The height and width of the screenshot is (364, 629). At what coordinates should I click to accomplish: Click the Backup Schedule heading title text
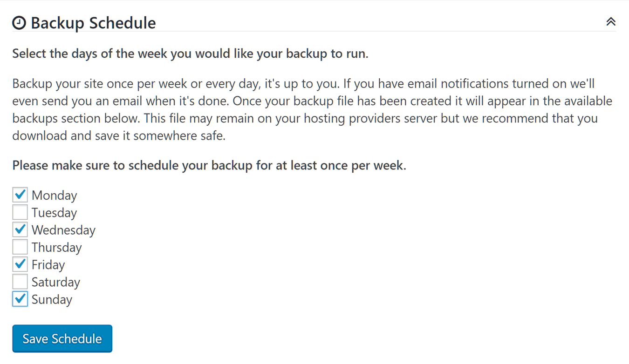(x=93, y=23)
